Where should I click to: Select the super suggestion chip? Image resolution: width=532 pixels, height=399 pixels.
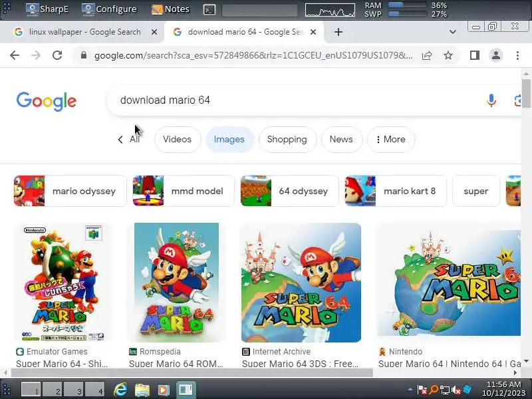coord(476,191)
